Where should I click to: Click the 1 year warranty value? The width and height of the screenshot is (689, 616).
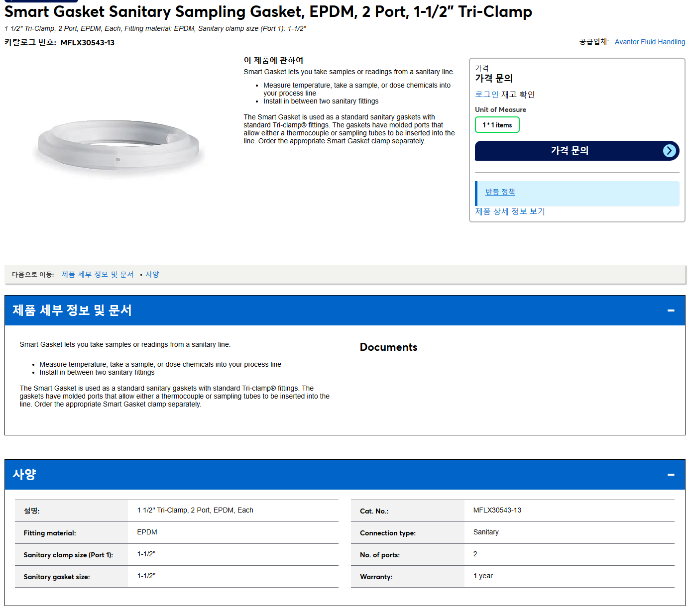(x=482, y=576)
